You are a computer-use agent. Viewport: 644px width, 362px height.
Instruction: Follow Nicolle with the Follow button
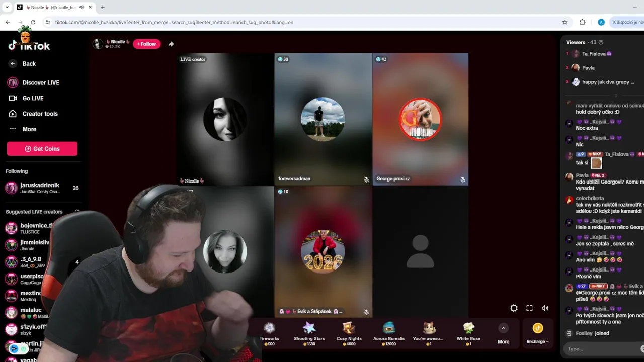146,44
